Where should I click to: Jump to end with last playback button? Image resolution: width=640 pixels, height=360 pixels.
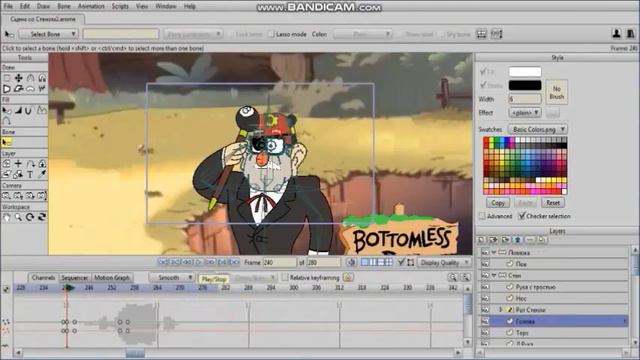click(234, 262)
